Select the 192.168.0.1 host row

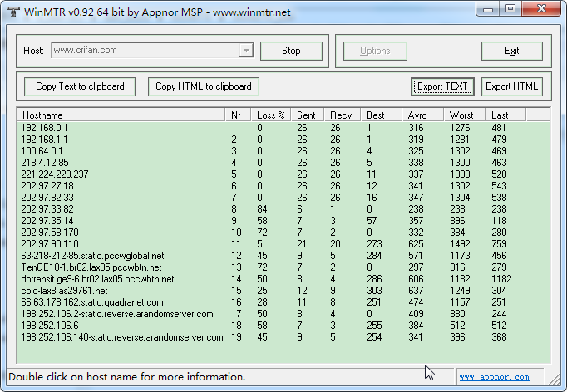283,128
